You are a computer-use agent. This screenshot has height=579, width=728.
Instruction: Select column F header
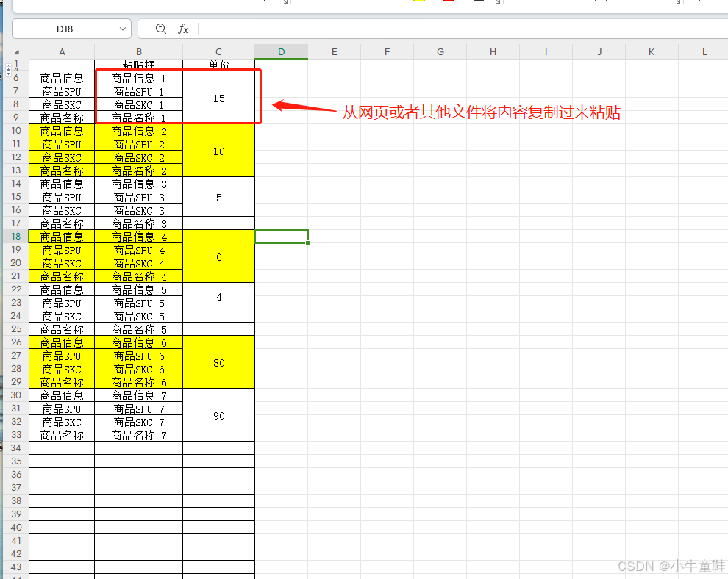click(388, 52)
